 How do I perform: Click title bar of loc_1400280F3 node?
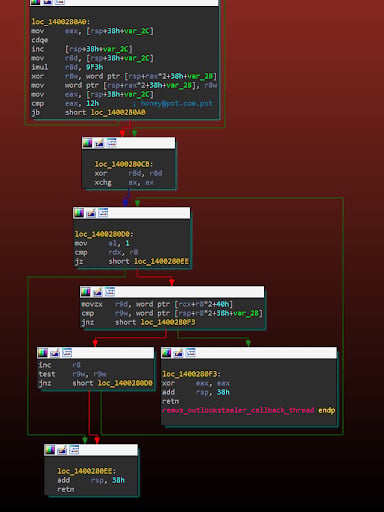249,353
